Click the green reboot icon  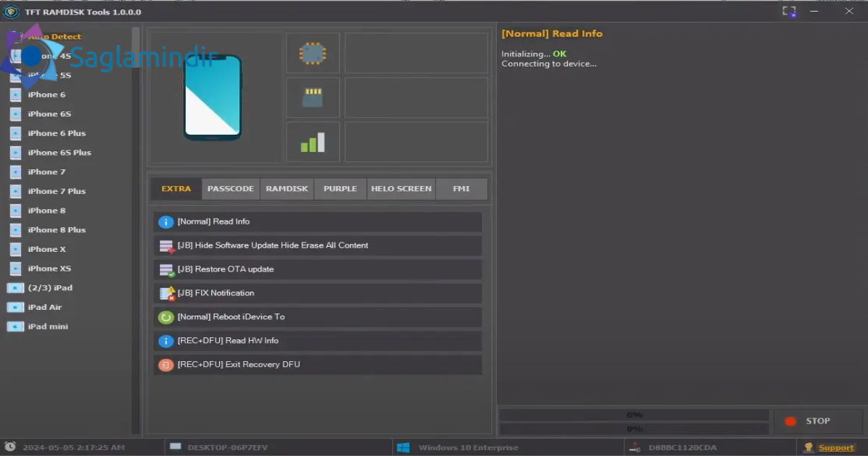(x=166, y=317)
